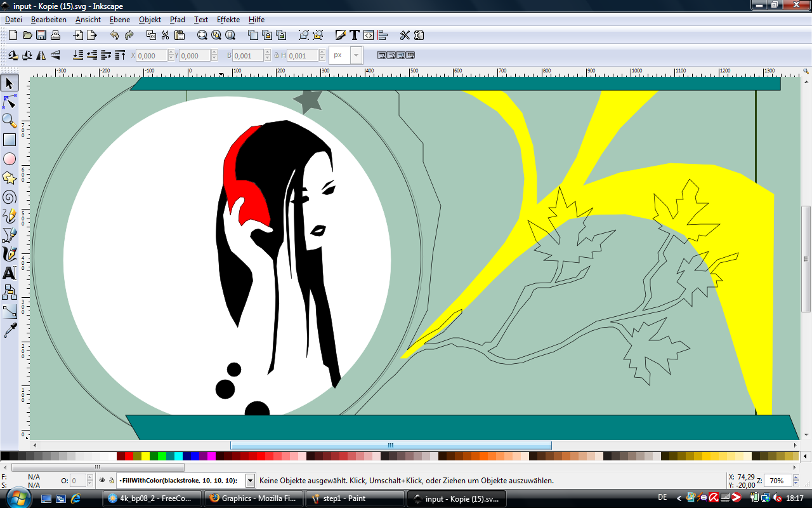Open the Pfad menu
The width and height of the screenshot is (812, 508).
(177, 20)
